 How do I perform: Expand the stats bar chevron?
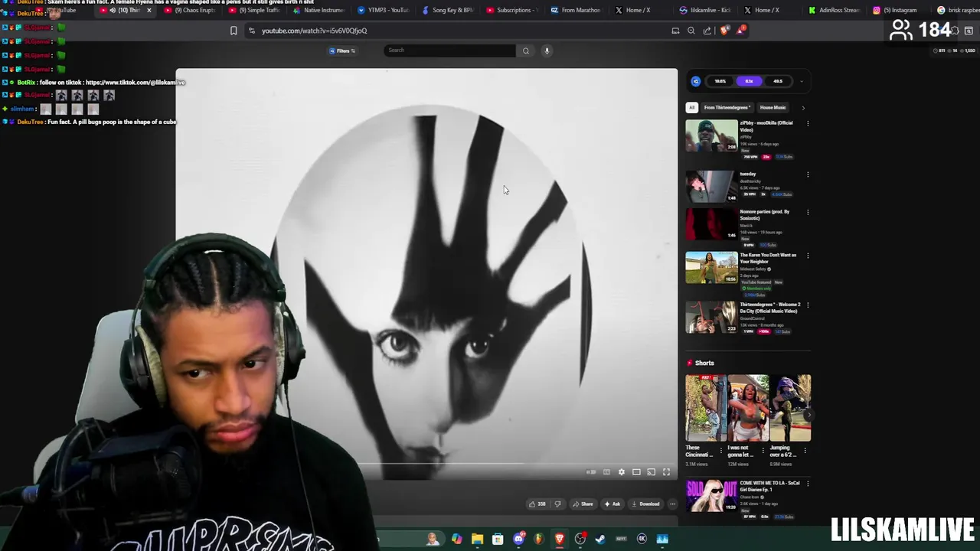pyautogui.click(x=802, y=81)
